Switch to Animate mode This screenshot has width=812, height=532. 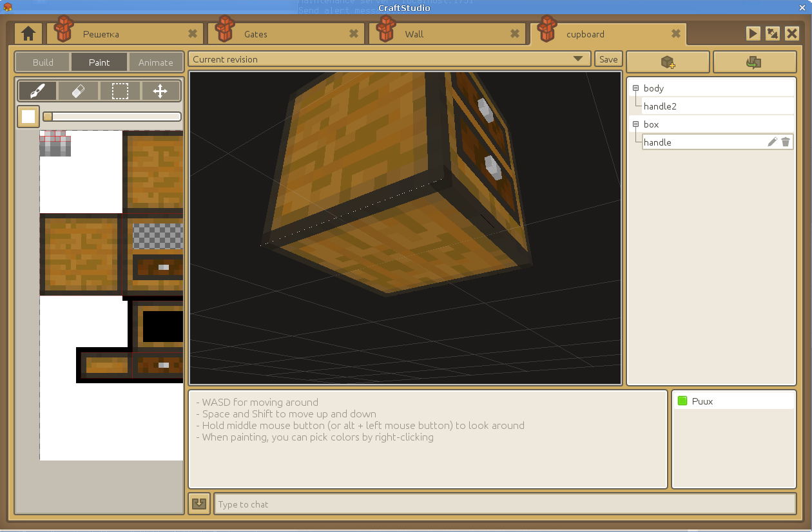[155, 62]
